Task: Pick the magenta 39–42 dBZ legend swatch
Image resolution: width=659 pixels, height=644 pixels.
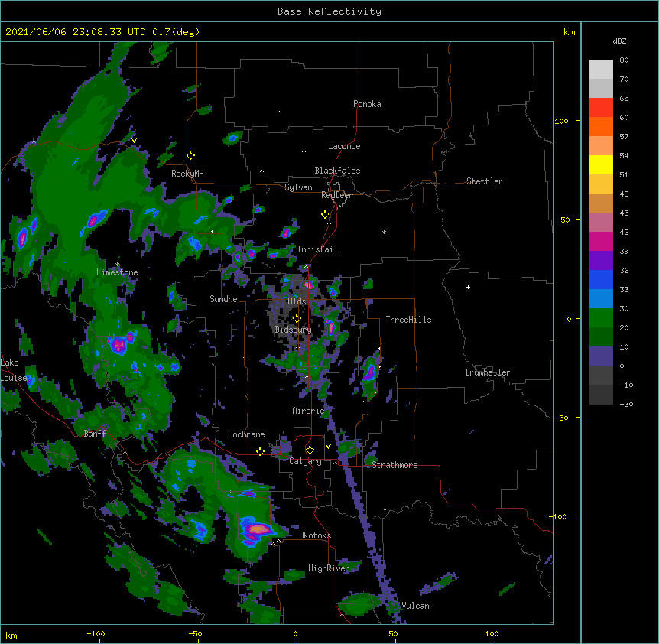Action: click(601, 241)
